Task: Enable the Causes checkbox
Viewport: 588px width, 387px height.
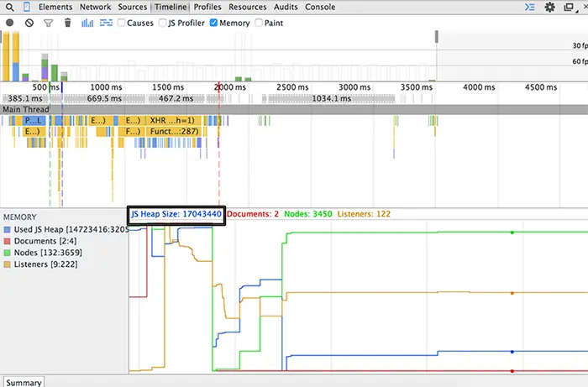Action: click(x=121, y=23)
